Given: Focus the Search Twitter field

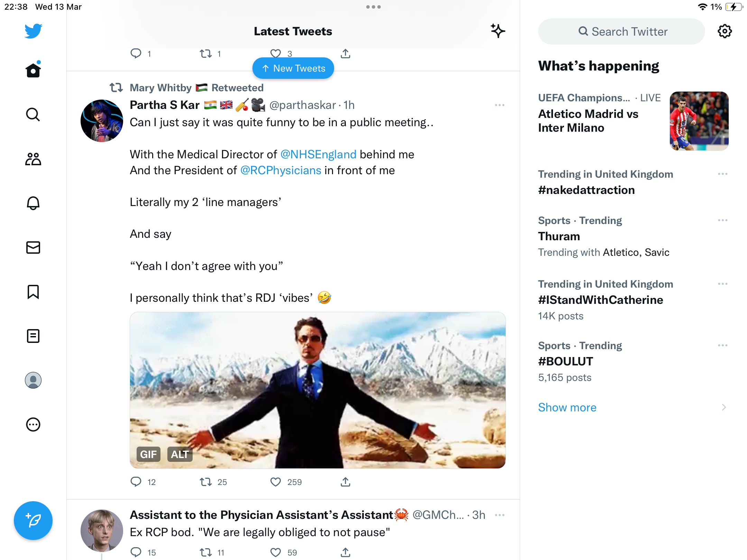Looking at the screenshot, I should coord(621,31).
